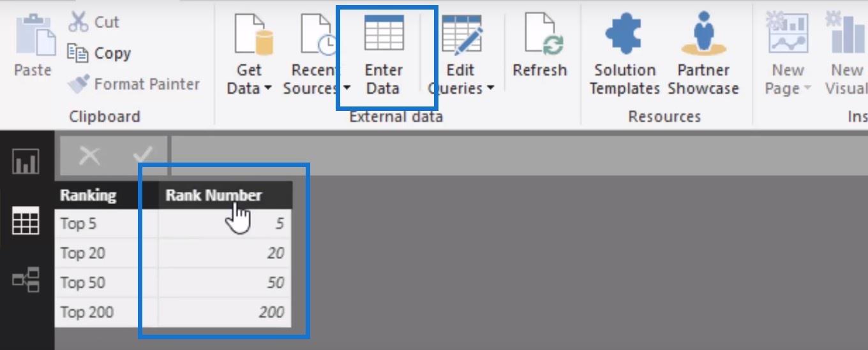868x350 pixels.
Task: Expand the Edit Queries dropdown arrow
Action: click(490, 89)
